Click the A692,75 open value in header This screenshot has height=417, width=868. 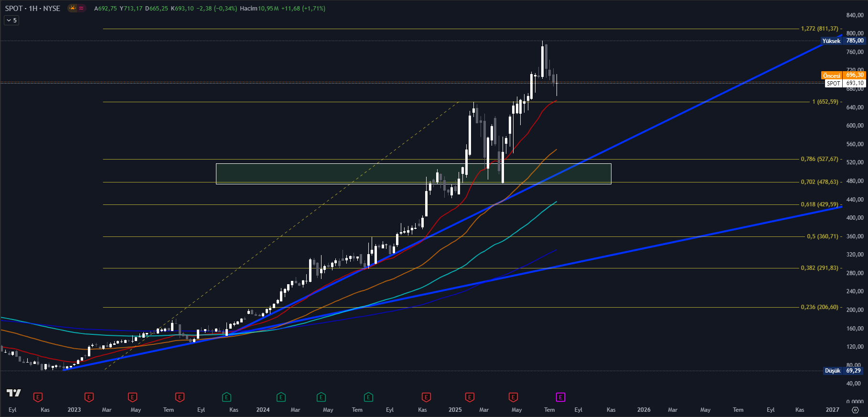point(106,8)
